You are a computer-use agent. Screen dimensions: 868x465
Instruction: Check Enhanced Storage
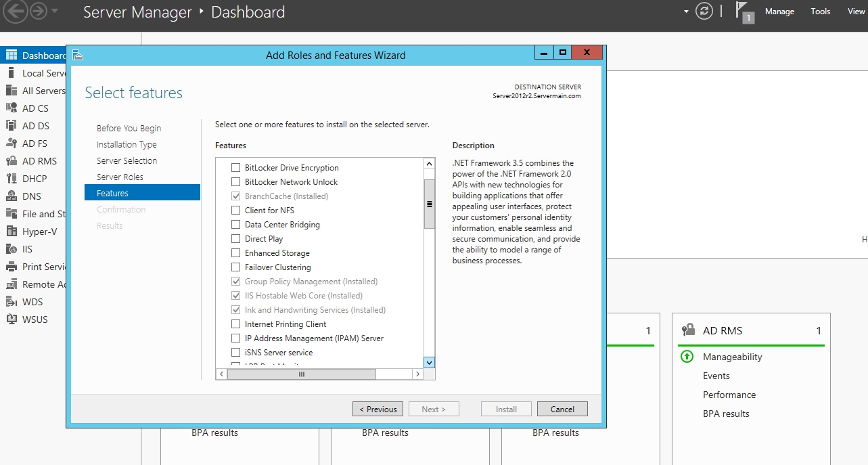[x=236, y=252]
